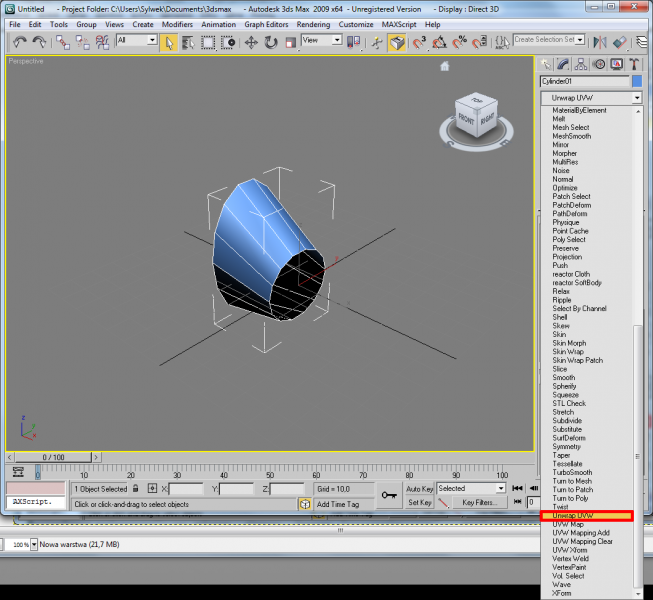Toggle Auto Key animation mode
Screen dimensions: 653x600
point(419,488)
